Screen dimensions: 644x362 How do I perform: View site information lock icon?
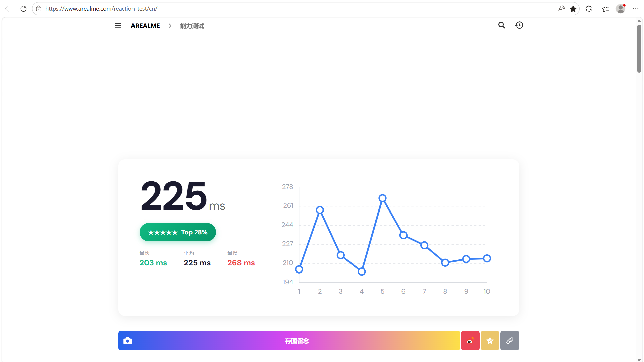pos(39,9)
